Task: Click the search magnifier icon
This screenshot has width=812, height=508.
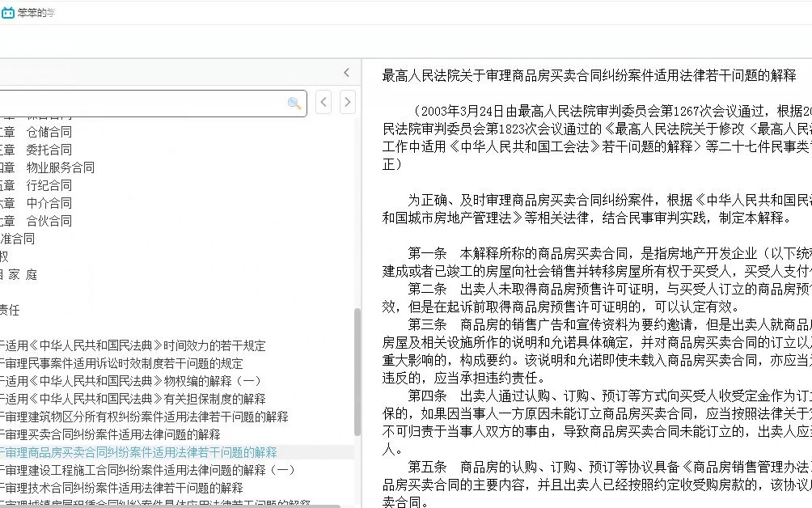Action: [294, 102]
